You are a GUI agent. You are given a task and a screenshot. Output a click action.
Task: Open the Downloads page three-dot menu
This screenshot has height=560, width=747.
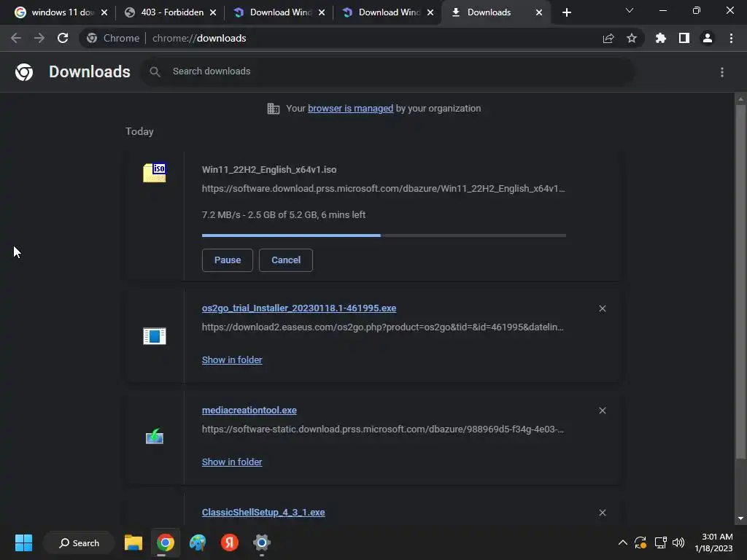(x=722, y=72)
